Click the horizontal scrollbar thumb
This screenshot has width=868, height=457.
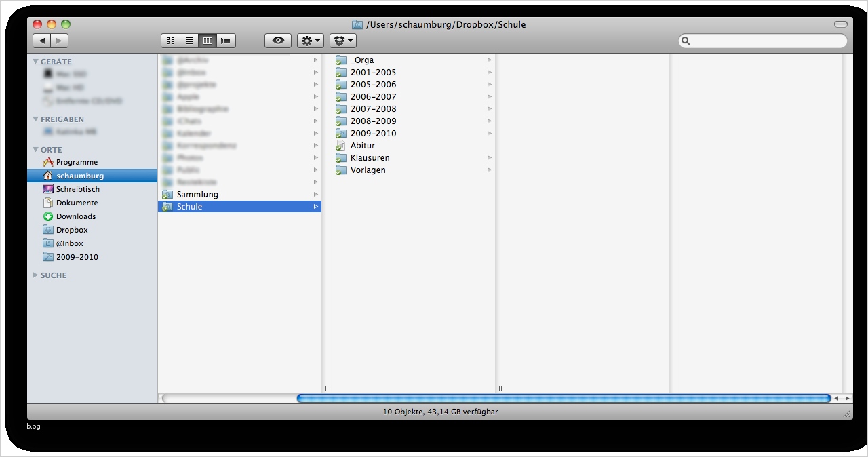[564, 399]
